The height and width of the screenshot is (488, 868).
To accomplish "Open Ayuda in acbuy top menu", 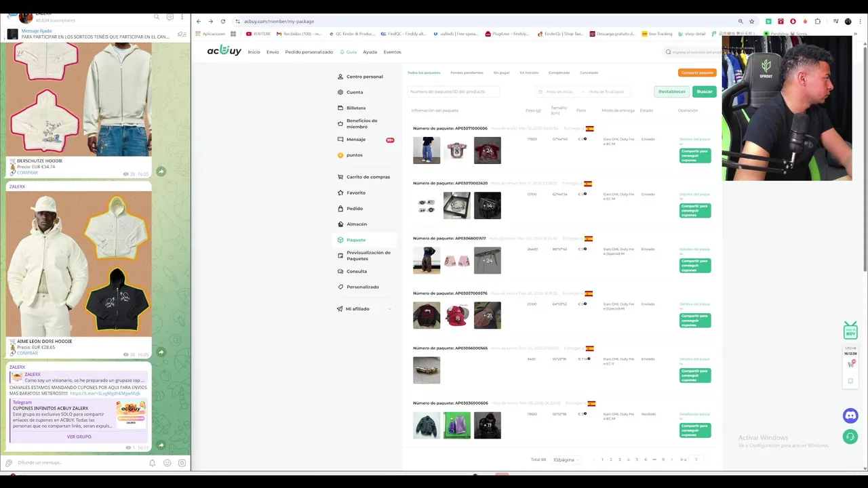I will click(x=370, y=52).
